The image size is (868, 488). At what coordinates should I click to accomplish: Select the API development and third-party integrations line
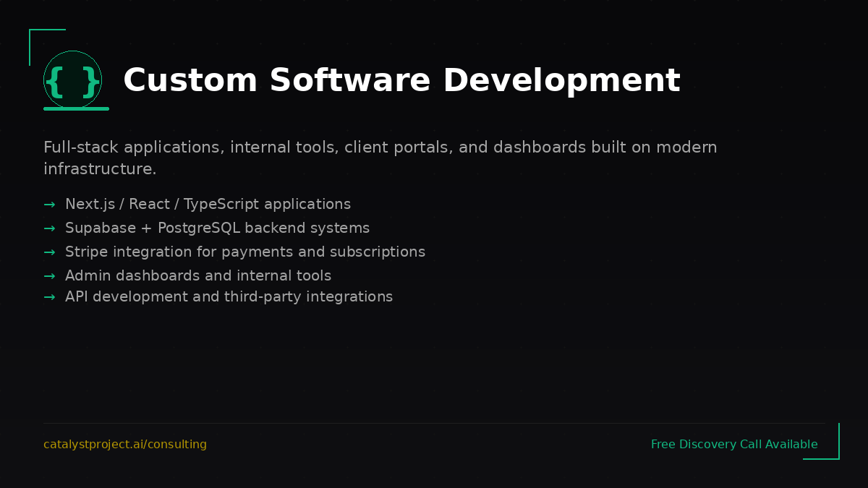point(229,297)
